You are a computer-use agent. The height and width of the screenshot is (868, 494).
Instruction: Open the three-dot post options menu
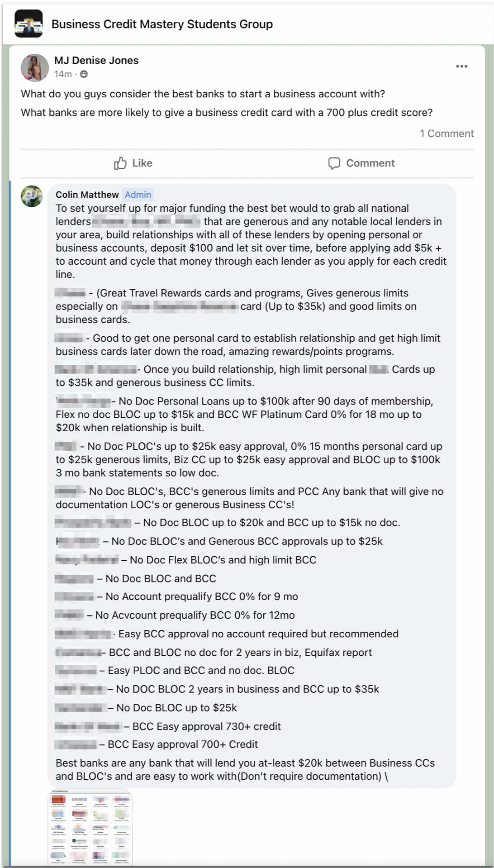tap(461, 67)
